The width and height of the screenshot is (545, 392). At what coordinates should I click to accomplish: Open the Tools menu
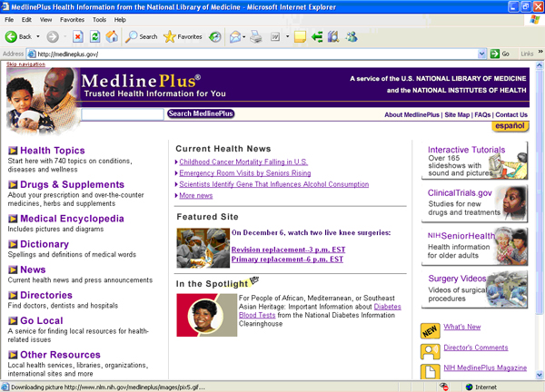(x=97, y=19)
